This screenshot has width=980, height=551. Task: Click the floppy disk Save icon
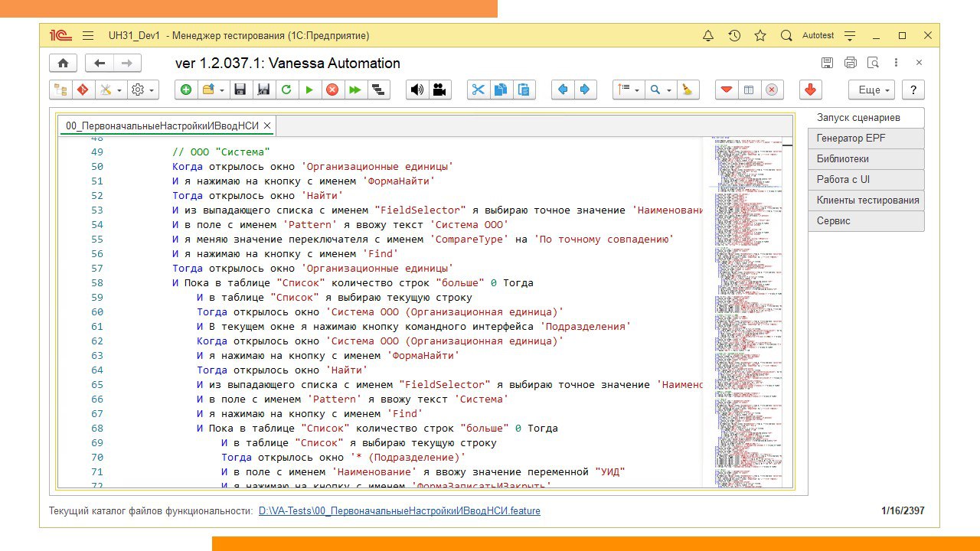(240, 90)
